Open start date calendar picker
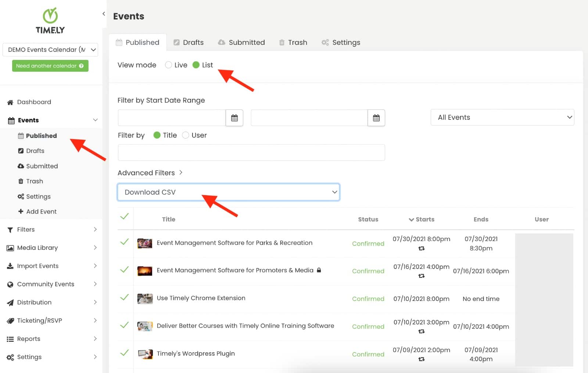Screen dimensions: 588x373 (x=234, y=118)
